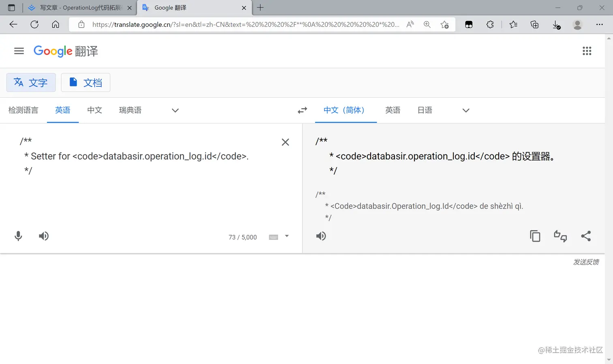Click the 73 / 5,000 character count

(x=243, y=237)
